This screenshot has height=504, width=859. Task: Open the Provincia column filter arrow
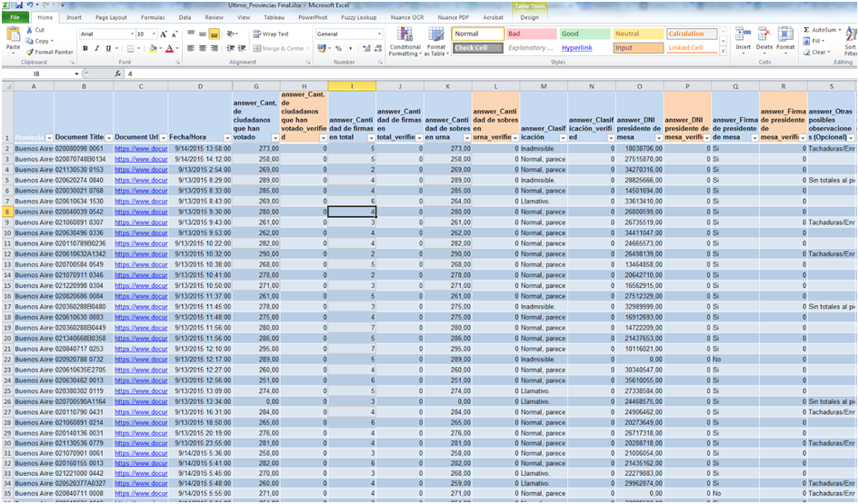[49, 138]
